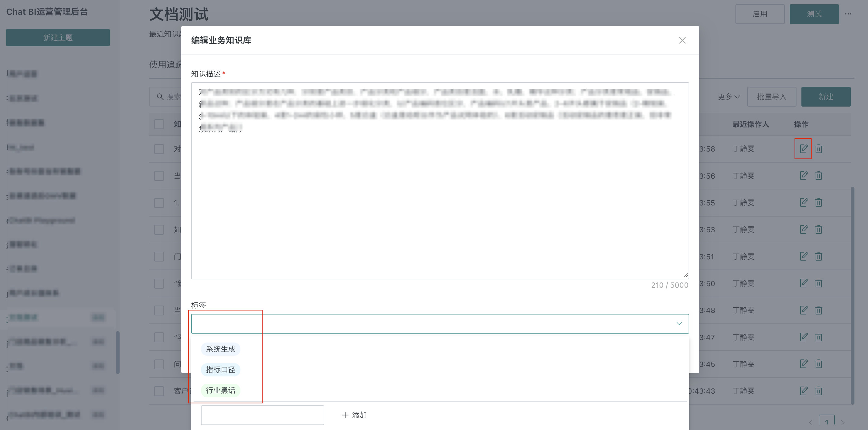Screen dimensions: 868x430
Task: Select the 系统生成 tag option
Action: [x=220, y=349]
